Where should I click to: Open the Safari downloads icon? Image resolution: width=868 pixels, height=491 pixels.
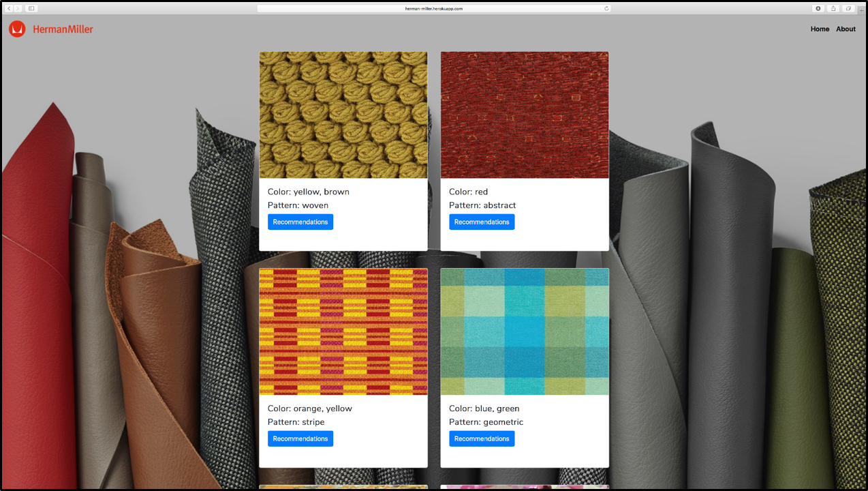click(818, 8)
